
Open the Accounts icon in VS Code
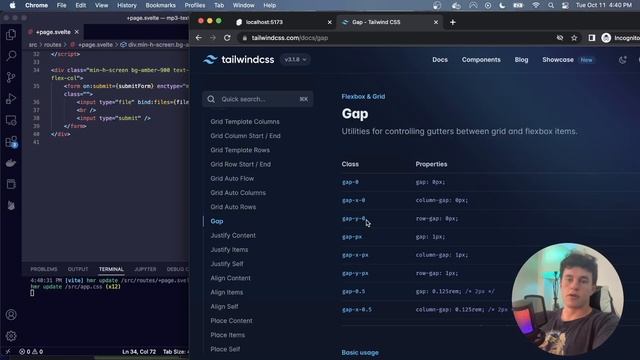pos(11,315)
